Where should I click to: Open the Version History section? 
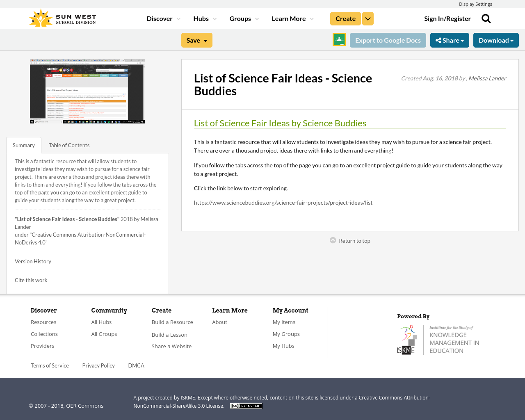point(33,261)
